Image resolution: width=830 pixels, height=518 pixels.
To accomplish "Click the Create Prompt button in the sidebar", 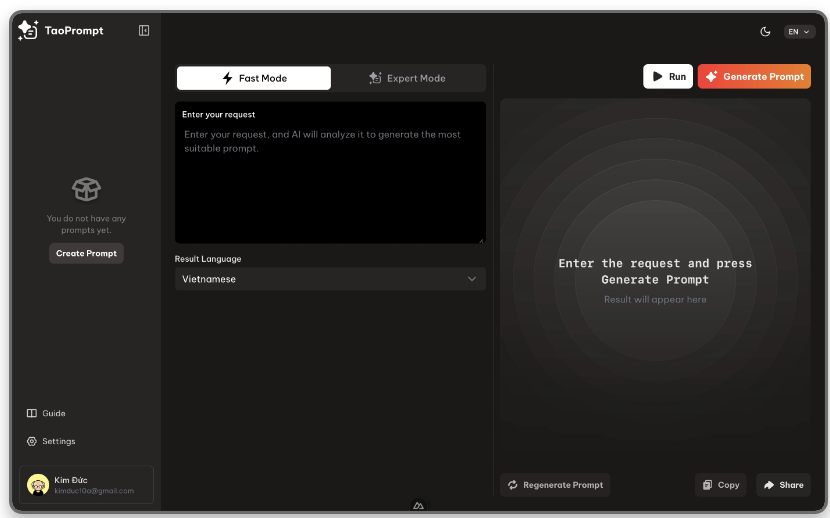I will point(86,253).
